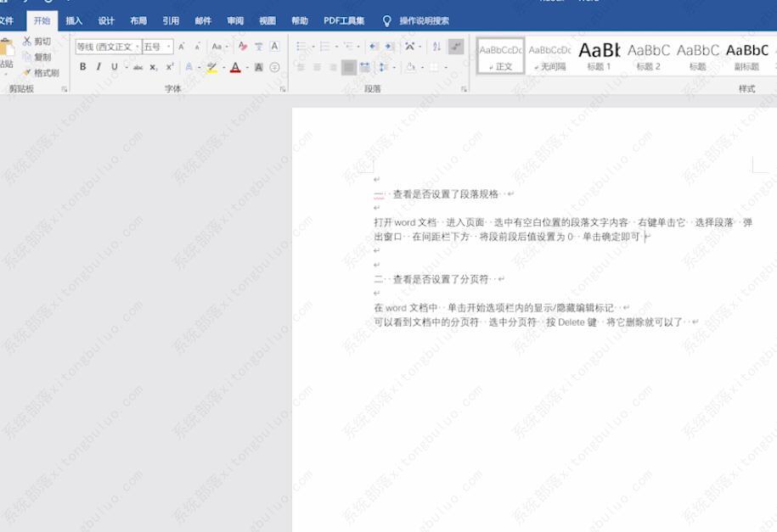Expand the bullet list dropdown arrow
This screenshot has width=777, height=532.
coord(313,47)
